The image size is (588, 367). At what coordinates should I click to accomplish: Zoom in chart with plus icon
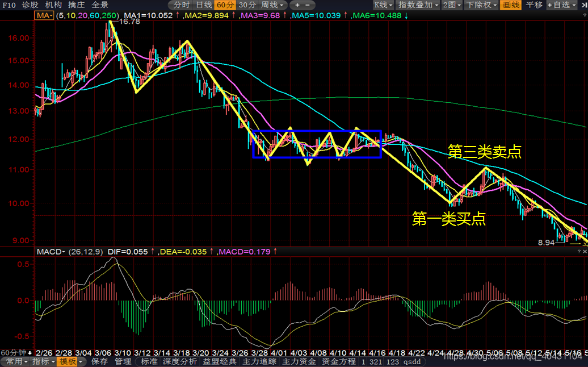point(297,5)
